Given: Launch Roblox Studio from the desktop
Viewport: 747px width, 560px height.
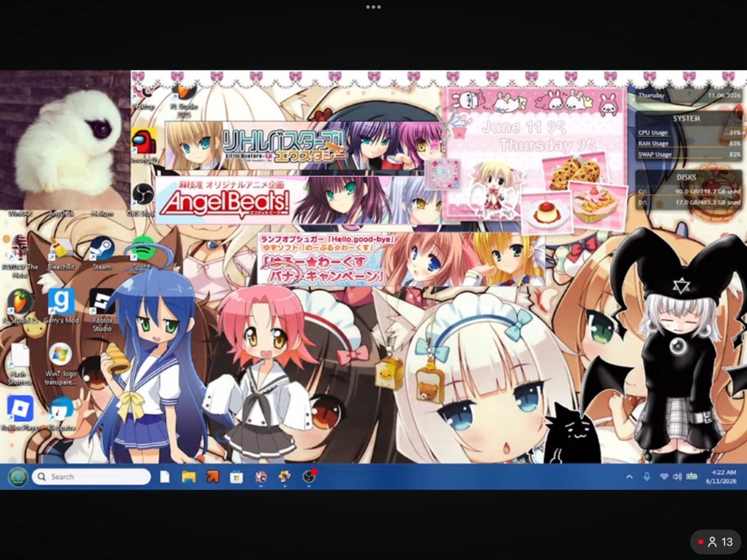Looking at the screenshot, I should click(x=102, y=302).
